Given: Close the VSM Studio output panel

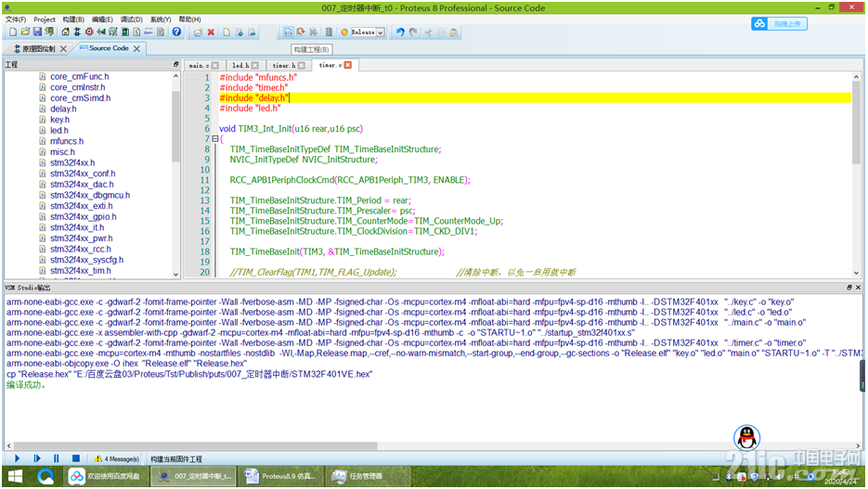Looking at the screenshot, I should point(858,288).
